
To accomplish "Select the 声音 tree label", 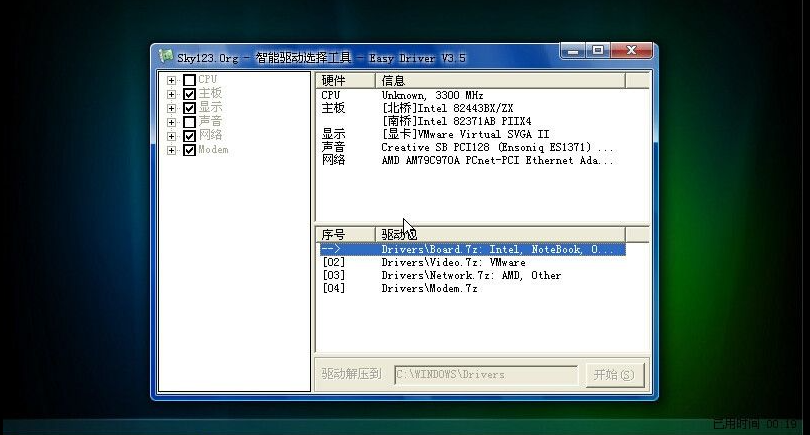I will pyautogui.click(x=210, y=121).
